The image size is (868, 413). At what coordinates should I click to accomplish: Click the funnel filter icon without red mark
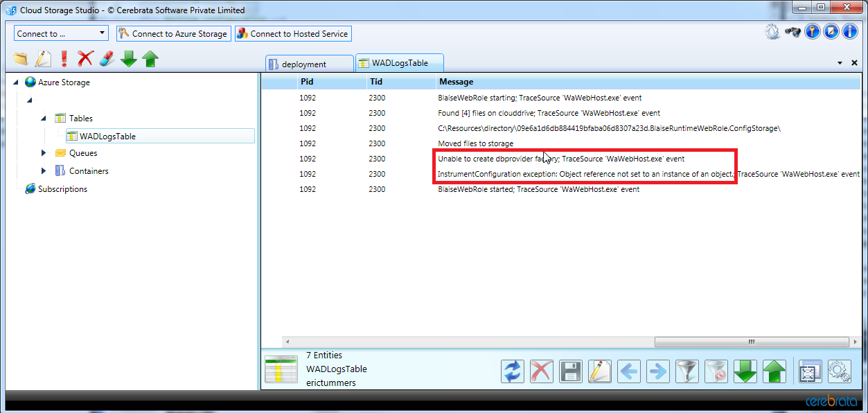(x=687, y=371)
